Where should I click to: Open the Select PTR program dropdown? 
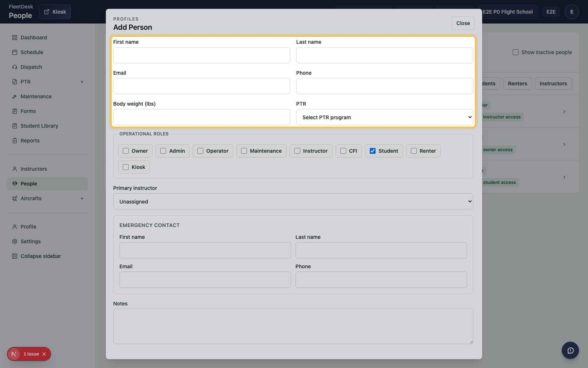click(385, 117)
